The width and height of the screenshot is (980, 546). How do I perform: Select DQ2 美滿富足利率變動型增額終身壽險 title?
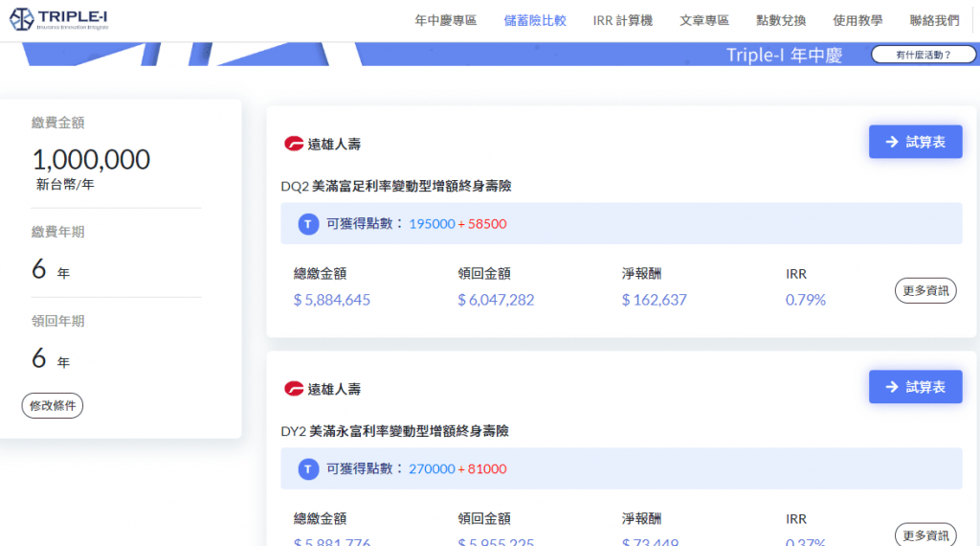(x=396, y=186)
